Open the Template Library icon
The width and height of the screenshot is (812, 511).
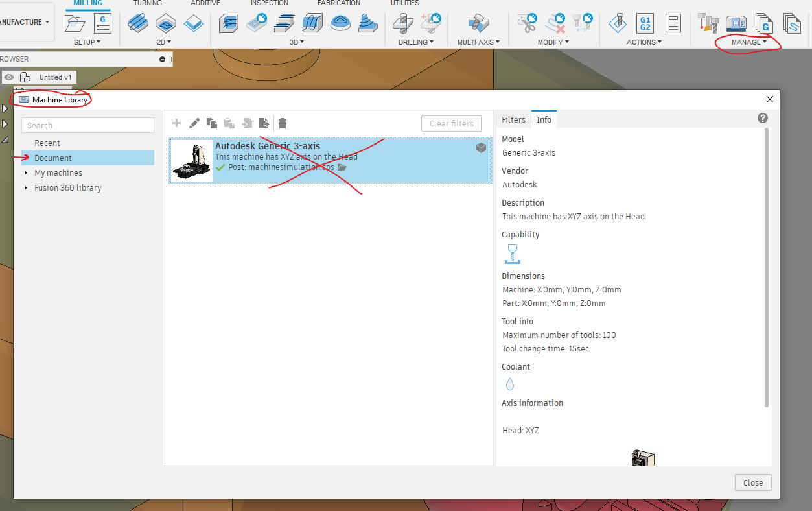point(791,24)
